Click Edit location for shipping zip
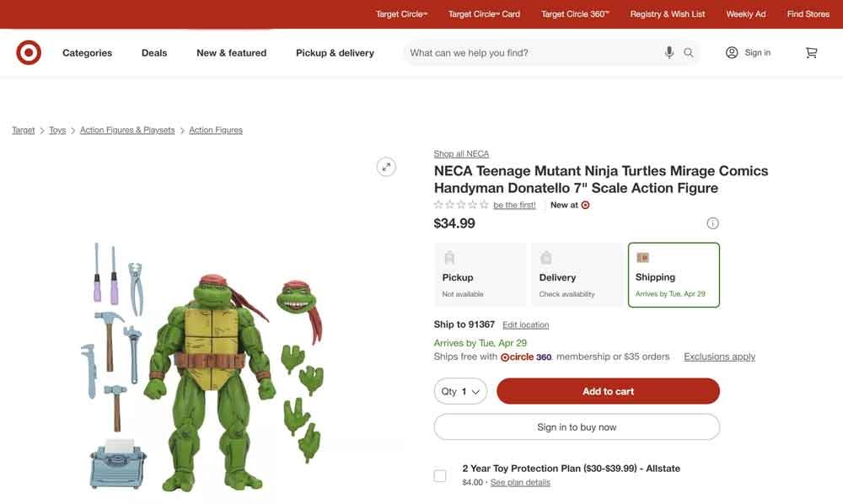This screenshot has height=504, width=843. click(525, 324)
